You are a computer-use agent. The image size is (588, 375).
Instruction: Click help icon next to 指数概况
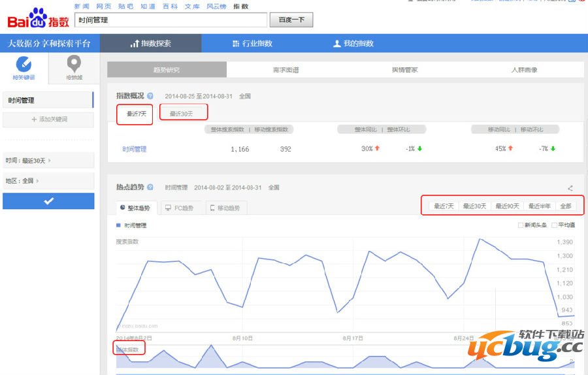tap(150, 96)
